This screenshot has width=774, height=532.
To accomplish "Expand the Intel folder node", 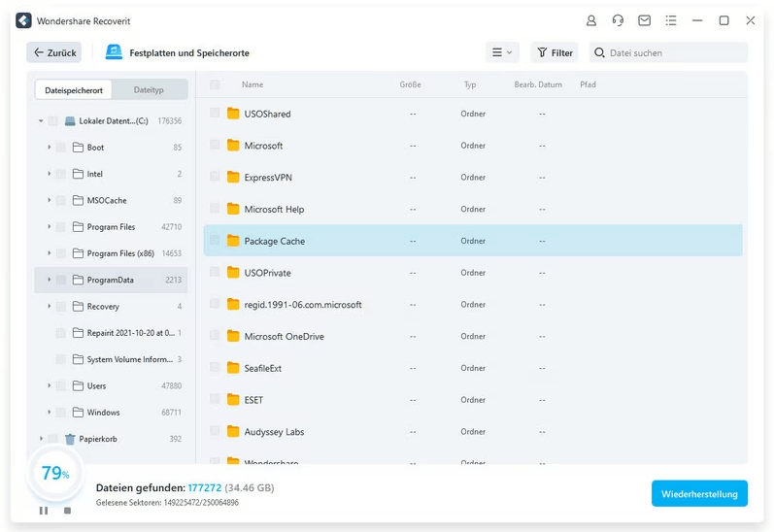I will [x=49, y=174].
